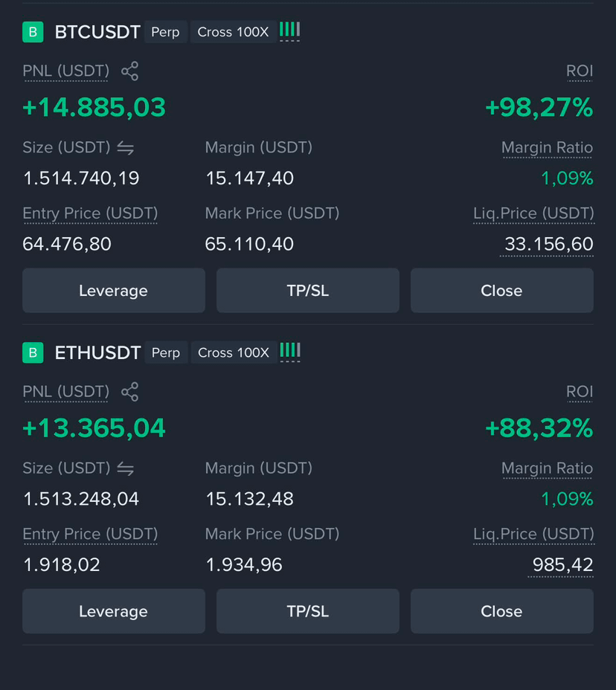The height and width of the screenshot is (690, 616).
Task: Tap the BTCUSDT liquidation price 33.156,60
Action: point(548,244)
